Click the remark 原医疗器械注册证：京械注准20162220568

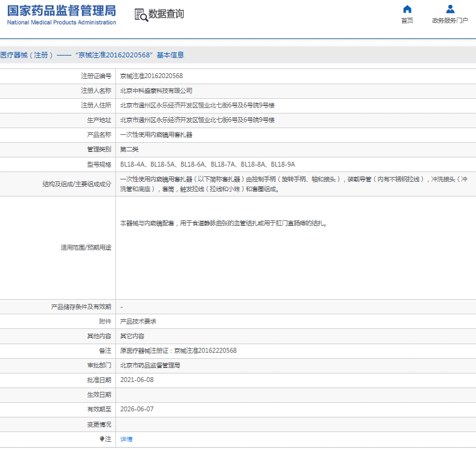point(178,350)
